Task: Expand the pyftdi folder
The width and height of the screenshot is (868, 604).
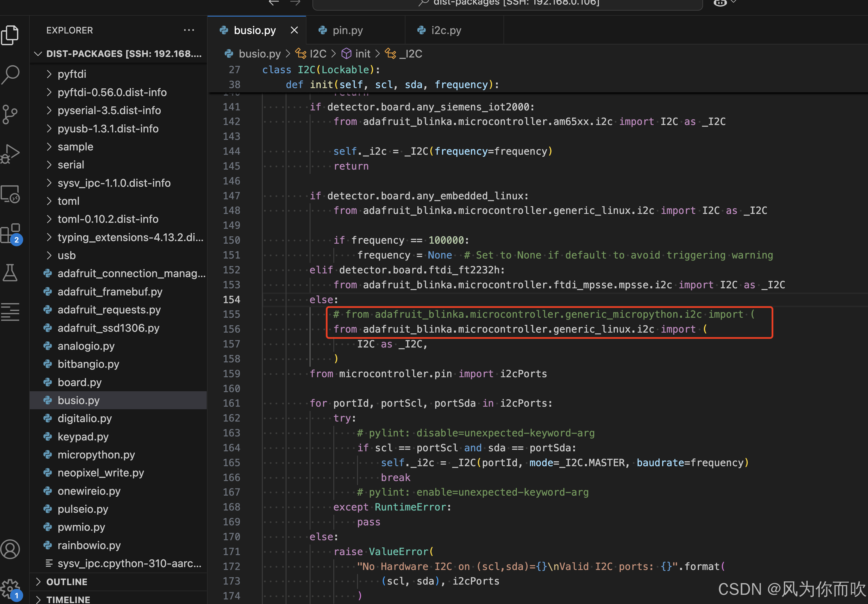Action: pyautogui.click(x=72, y=74)
